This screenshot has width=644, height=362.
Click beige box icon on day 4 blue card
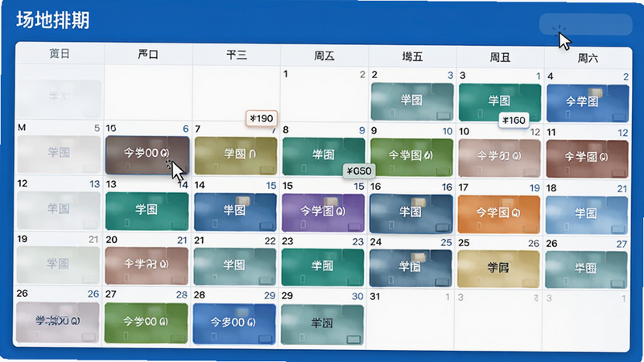tap(595, 93)
